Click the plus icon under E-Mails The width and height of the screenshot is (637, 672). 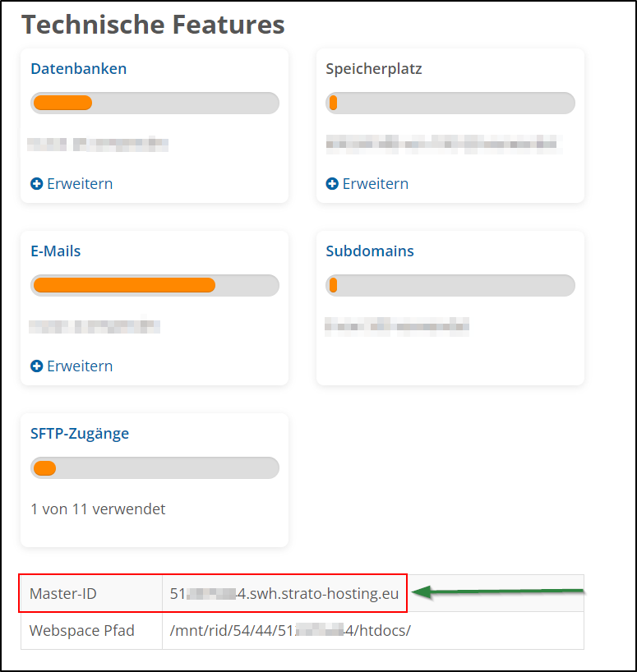[36, 366]
